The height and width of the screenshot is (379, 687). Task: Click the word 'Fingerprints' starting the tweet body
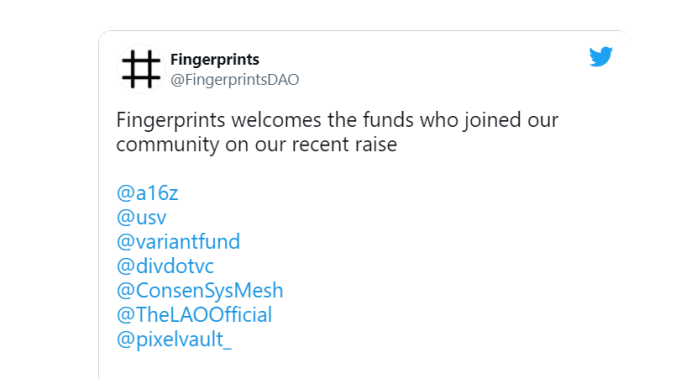(x=171, y=120)
